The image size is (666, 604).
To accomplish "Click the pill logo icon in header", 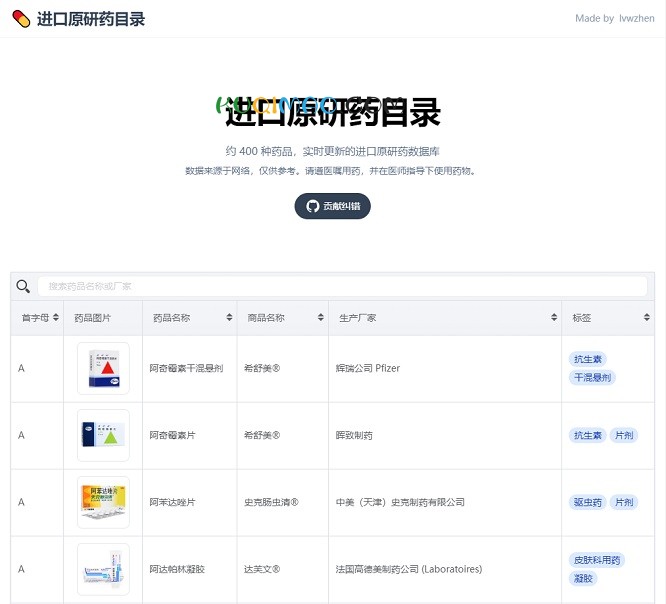I will pos(21,19).
